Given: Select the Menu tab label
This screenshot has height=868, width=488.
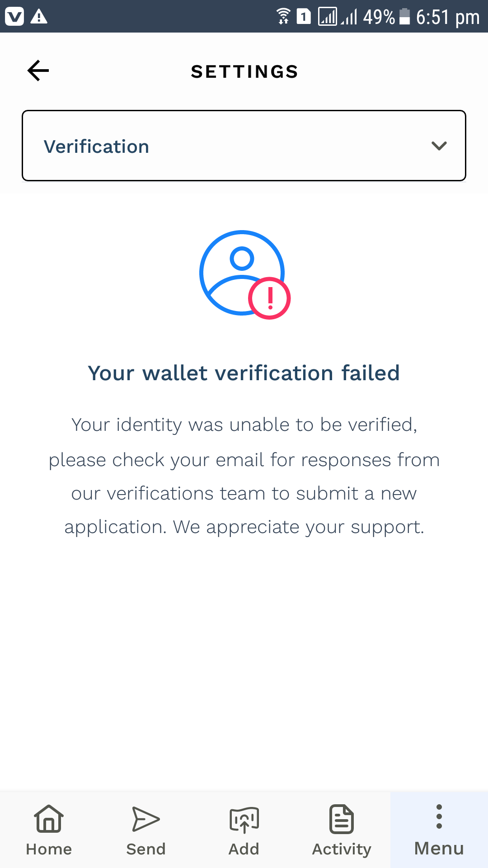Looking at the screenshot, I should coord(439,849).
